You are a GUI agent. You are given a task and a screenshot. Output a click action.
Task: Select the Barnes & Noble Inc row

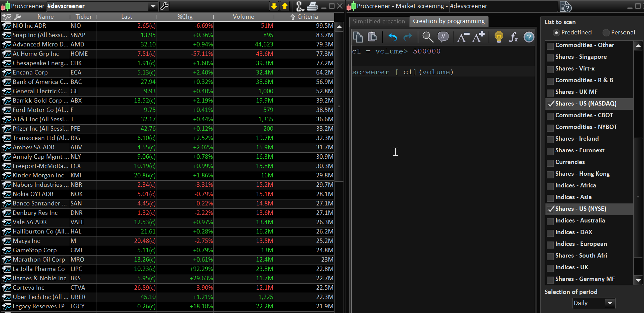167,278
